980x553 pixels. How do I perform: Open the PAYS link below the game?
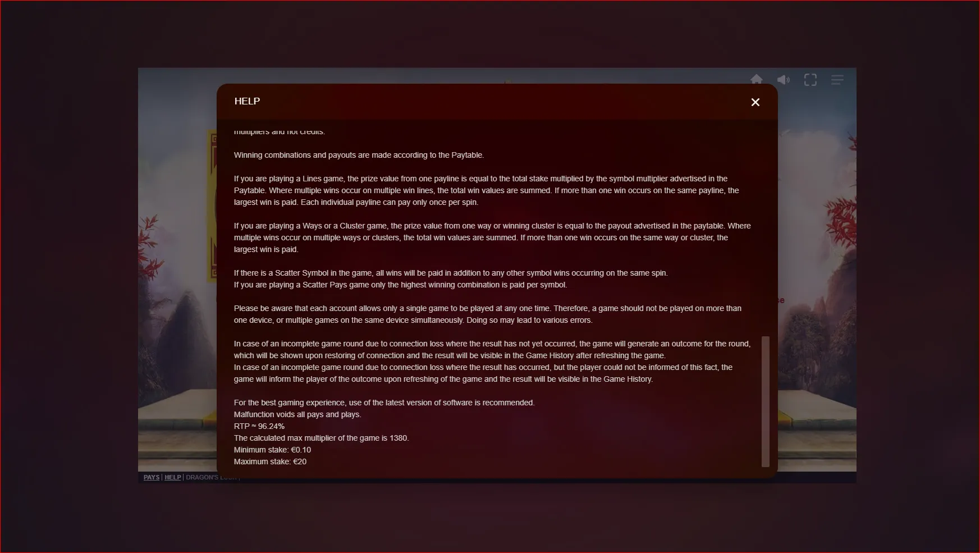click(152, 477)
